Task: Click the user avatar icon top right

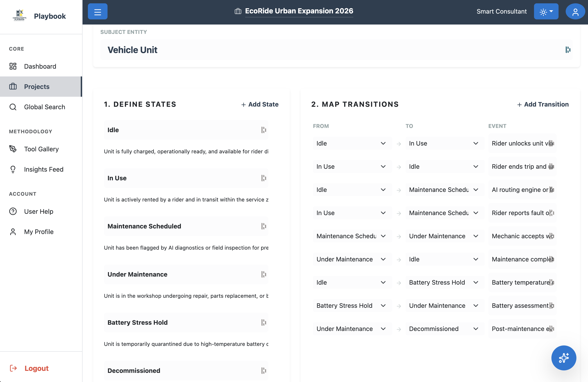Action: (575, 11)
